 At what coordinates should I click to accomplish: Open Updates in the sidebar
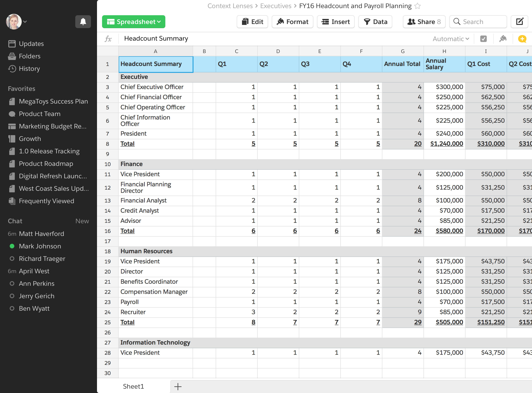coord(31,44)
